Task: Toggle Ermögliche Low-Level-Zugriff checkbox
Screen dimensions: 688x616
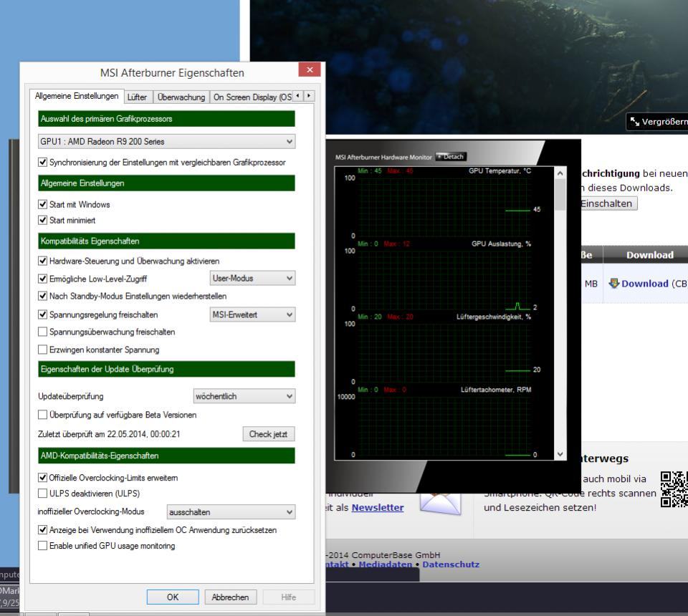Action: [42, 279]
